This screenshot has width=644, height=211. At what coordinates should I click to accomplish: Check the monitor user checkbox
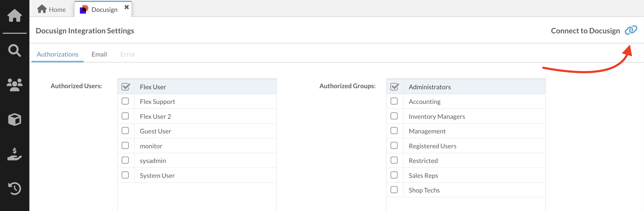click(x=125, y=145)
